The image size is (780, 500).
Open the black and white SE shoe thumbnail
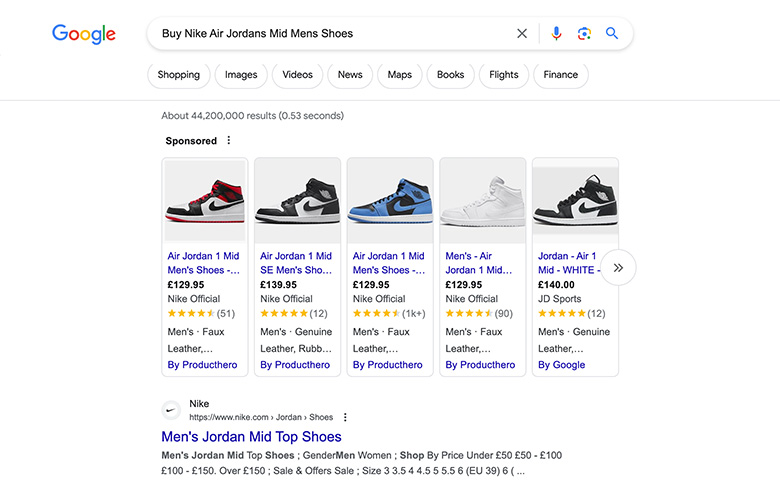297,200
